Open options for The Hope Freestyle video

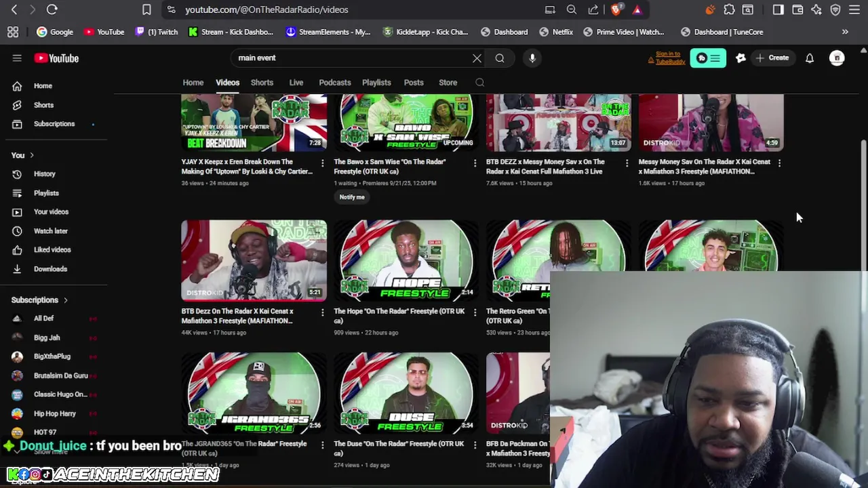(475, 312)
